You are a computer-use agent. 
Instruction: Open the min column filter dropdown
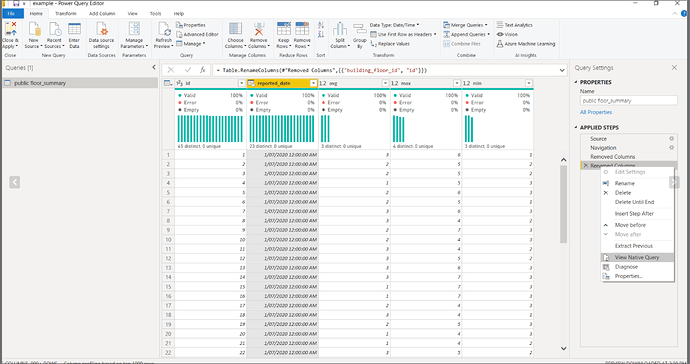529,83
